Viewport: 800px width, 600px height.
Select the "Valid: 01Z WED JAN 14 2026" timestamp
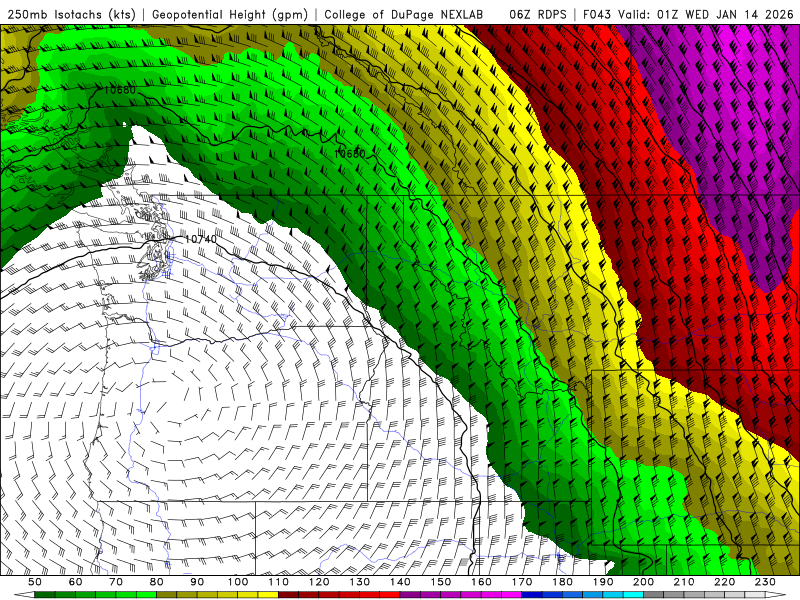tap(706, 14)
